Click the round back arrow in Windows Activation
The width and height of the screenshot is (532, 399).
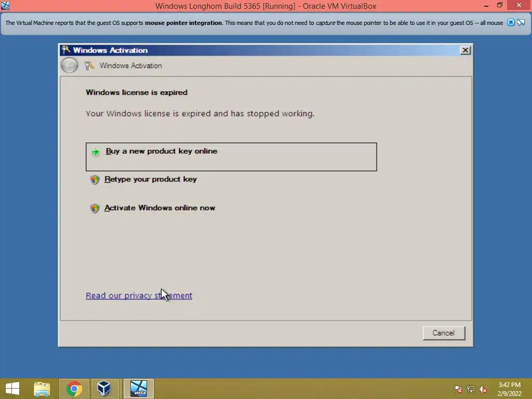[70, 65]
